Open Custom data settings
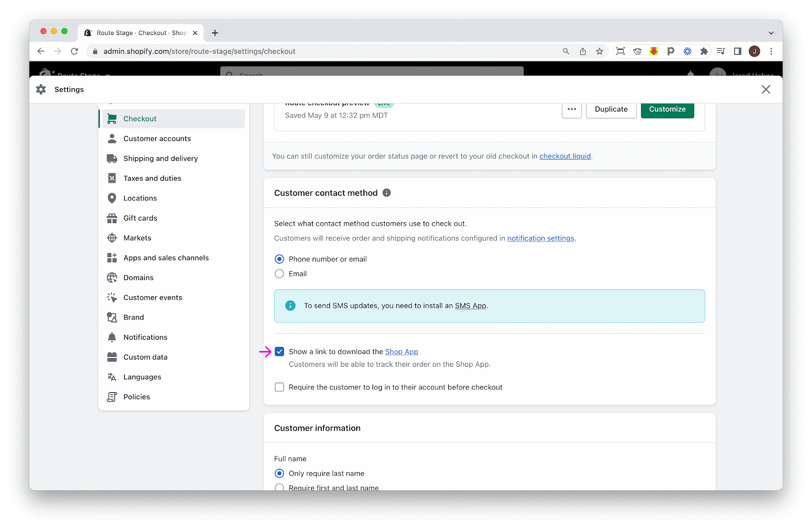Screen dimensions: 812x529 coord(173,357)
